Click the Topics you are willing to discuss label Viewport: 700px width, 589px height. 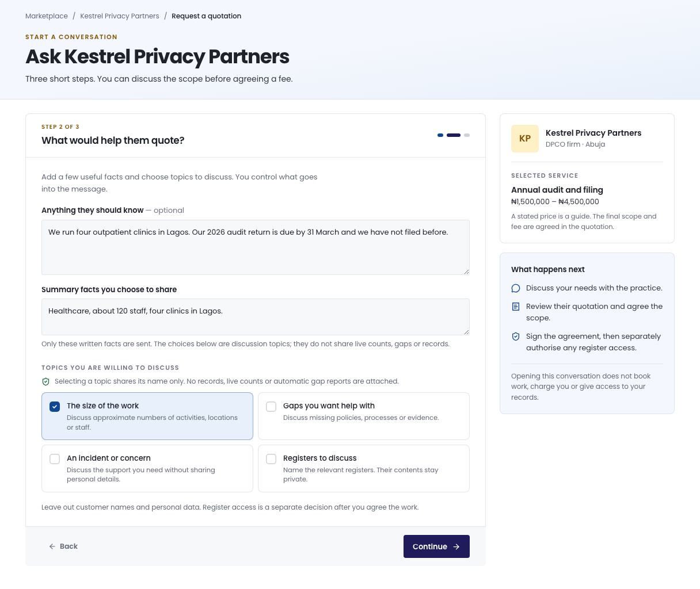click(111, 368)
